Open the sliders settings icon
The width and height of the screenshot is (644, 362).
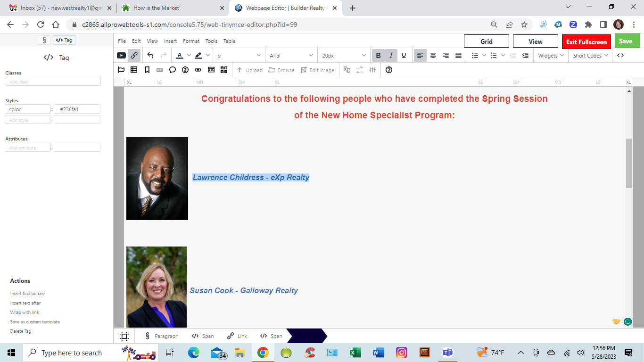(372, 70)
